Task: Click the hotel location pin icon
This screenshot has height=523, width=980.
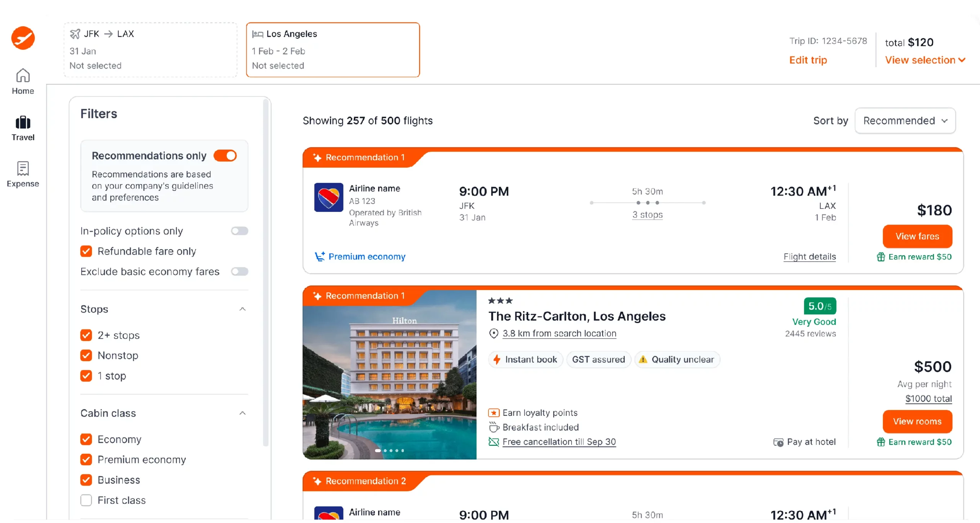Action: pyautogui.click(x=494, y=333)
